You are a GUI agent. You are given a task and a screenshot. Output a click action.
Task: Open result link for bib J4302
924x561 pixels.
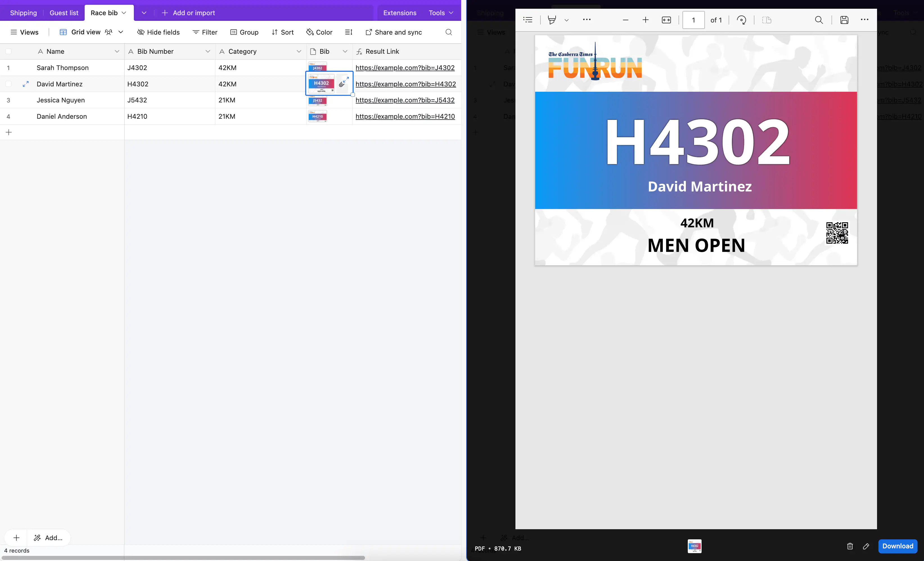tap(405, 68)
